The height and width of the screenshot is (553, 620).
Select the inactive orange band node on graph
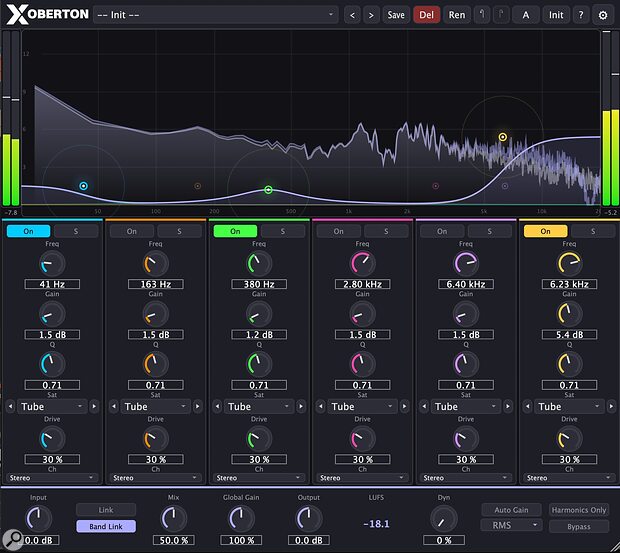point(198,186)
